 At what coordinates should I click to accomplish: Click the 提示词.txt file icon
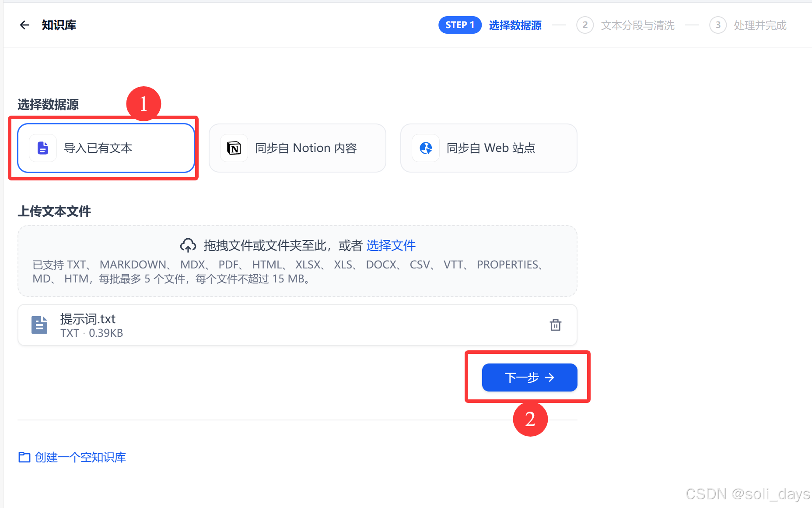39,325
